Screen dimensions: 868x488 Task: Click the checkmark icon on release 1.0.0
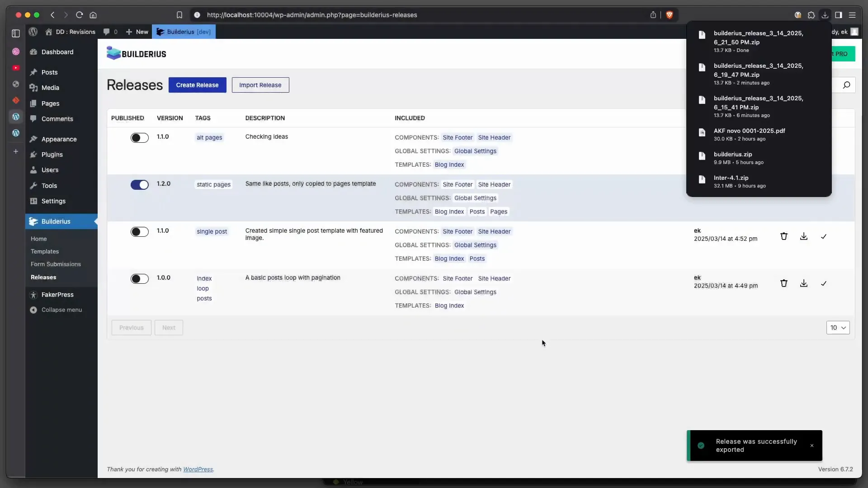[x=823, y=283]
